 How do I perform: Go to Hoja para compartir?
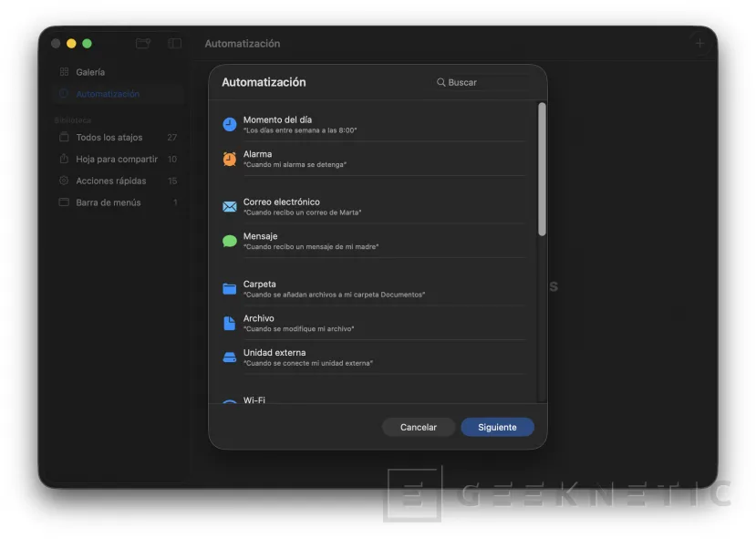[116, 160]
